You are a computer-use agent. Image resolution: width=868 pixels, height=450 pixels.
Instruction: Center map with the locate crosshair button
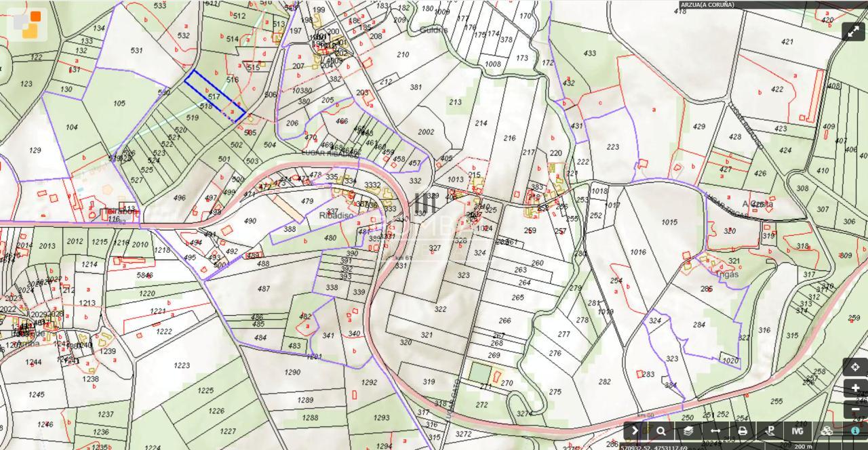pyautogui.click(x=855, y=367)
